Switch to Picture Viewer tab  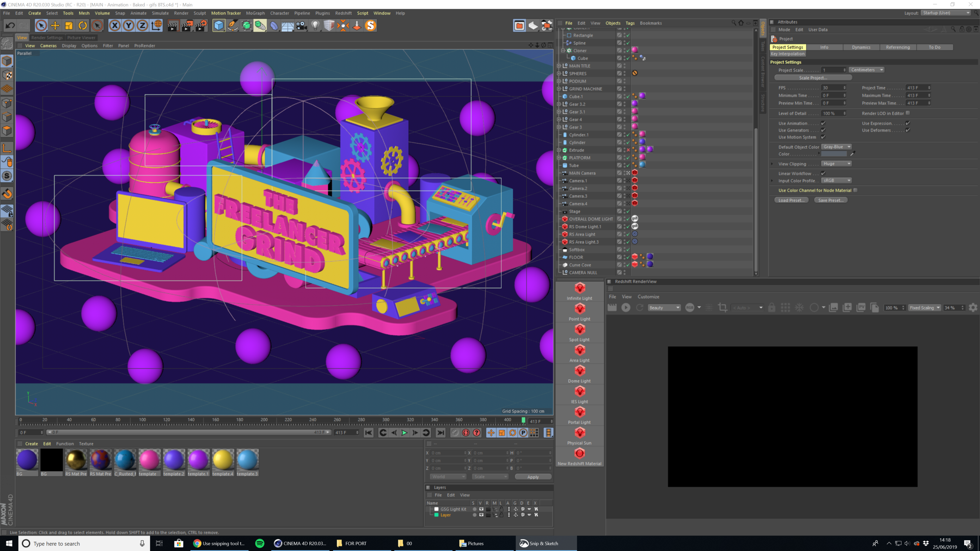click(x=81, y=38)
